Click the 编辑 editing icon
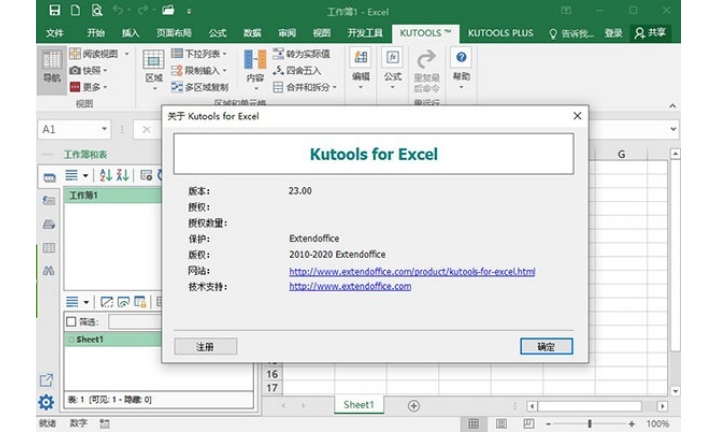Viewport: 720px width, 432px height. coord(361,57)
